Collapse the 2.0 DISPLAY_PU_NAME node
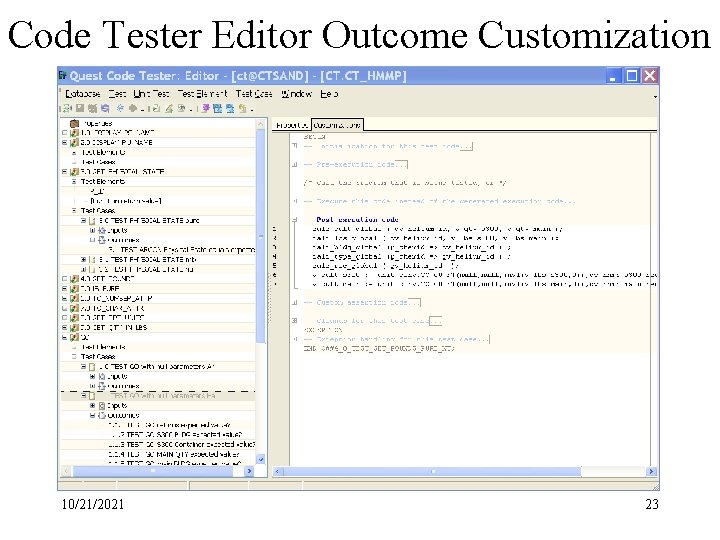 [x=65, y=143]
